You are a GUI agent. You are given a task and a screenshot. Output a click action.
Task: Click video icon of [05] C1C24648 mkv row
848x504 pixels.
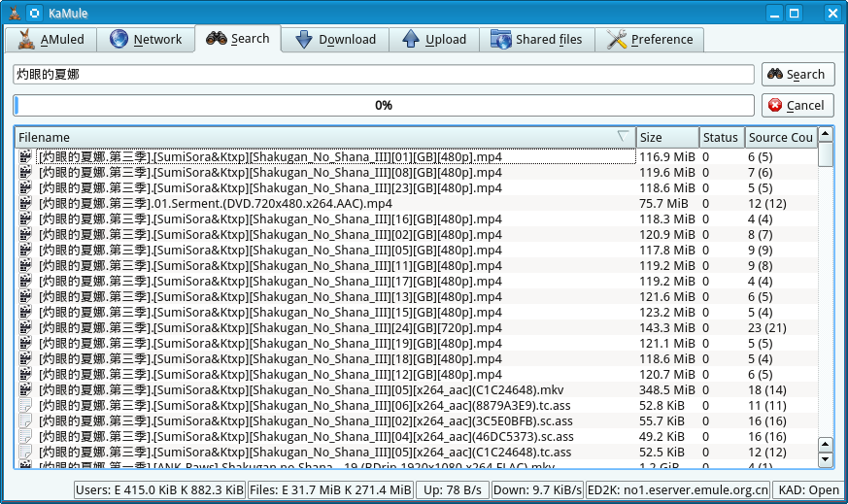point(25,390)
